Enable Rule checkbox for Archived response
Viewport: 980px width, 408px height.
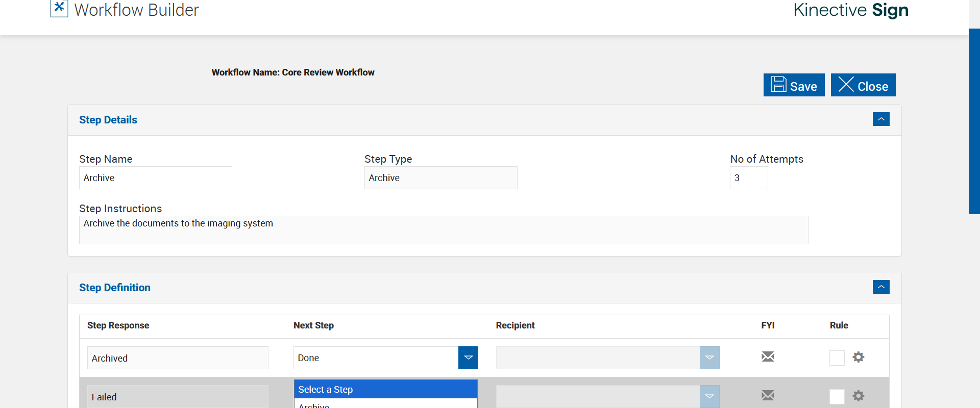click(x=837, y=358)
